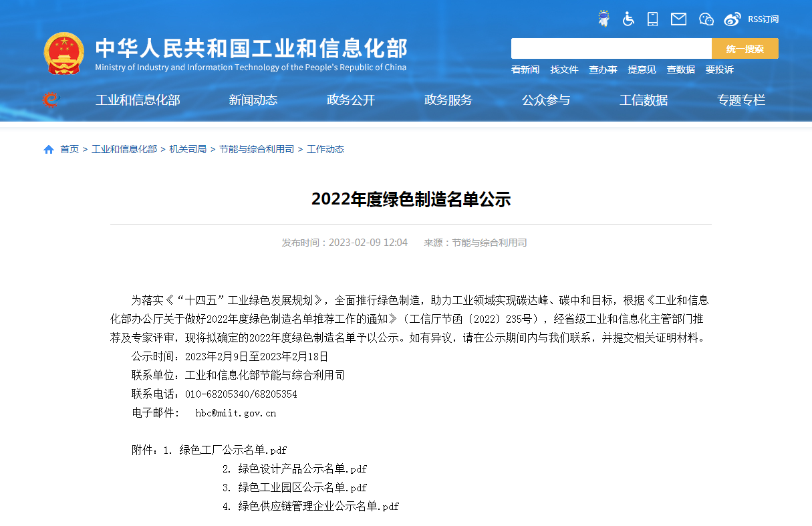Click the national emblem logo

[64, 53]
